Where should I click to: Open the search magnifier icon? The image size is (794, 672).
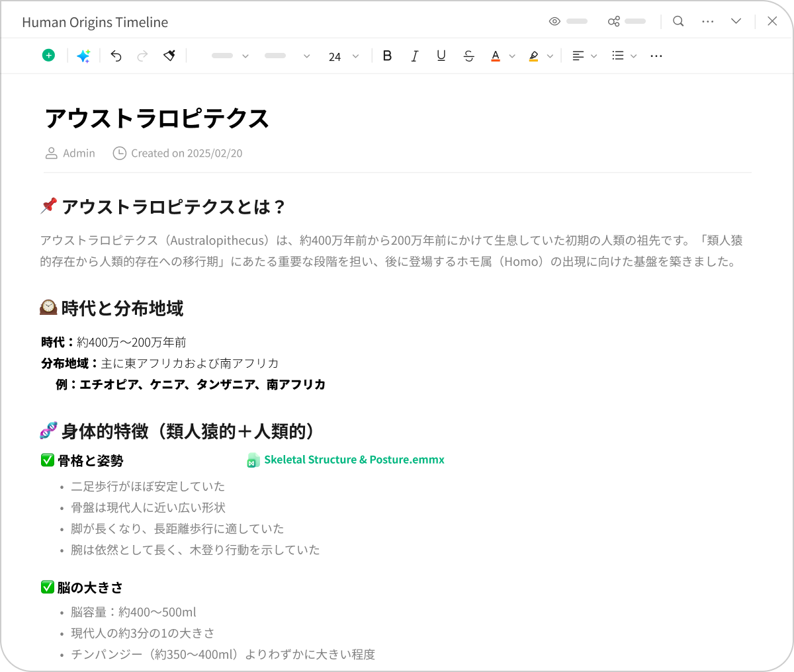678,21
